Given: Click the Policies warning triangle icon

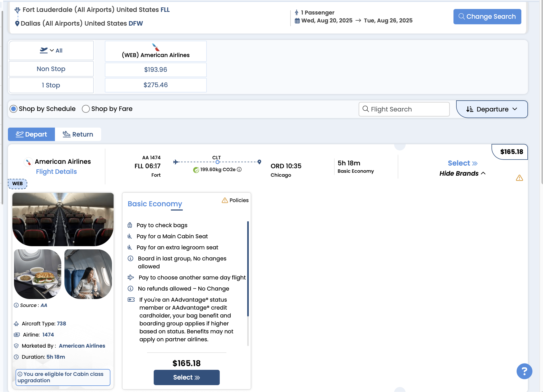Looking at the screenshot, I should [x=225, y=200].
